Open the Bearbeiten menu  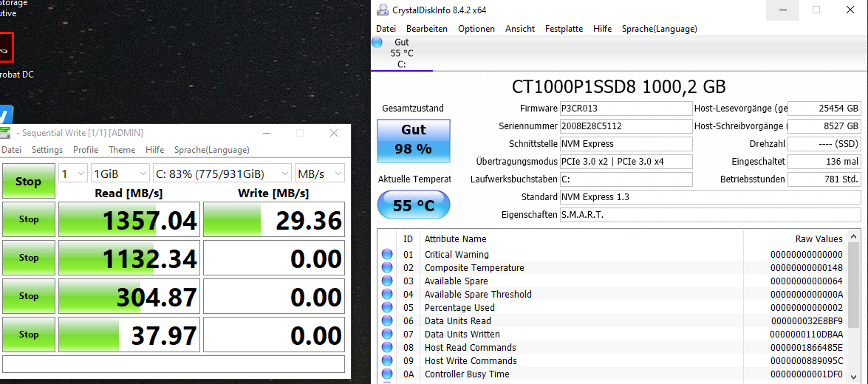coord(427,29)
